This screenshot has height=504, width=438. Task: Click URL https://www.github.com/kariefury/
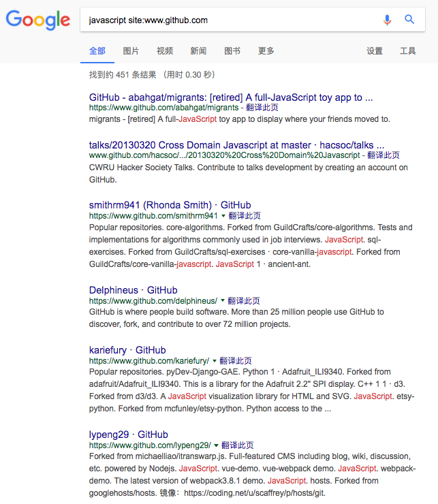click(x=149, y=361)
